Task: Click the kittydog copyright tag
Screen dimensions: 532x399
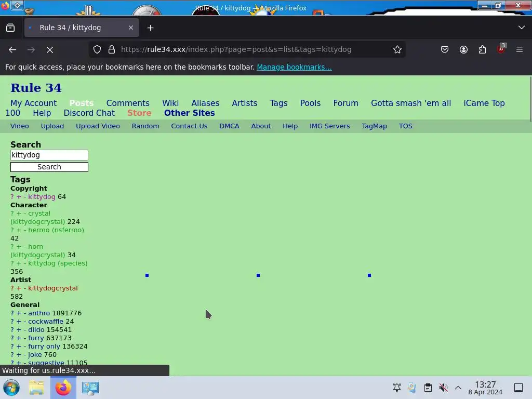Action: tap(42, 197)
